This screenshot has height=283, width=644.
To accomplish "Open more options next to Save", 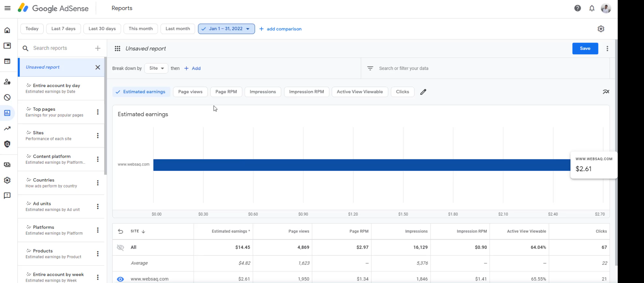I will (607, 49).
